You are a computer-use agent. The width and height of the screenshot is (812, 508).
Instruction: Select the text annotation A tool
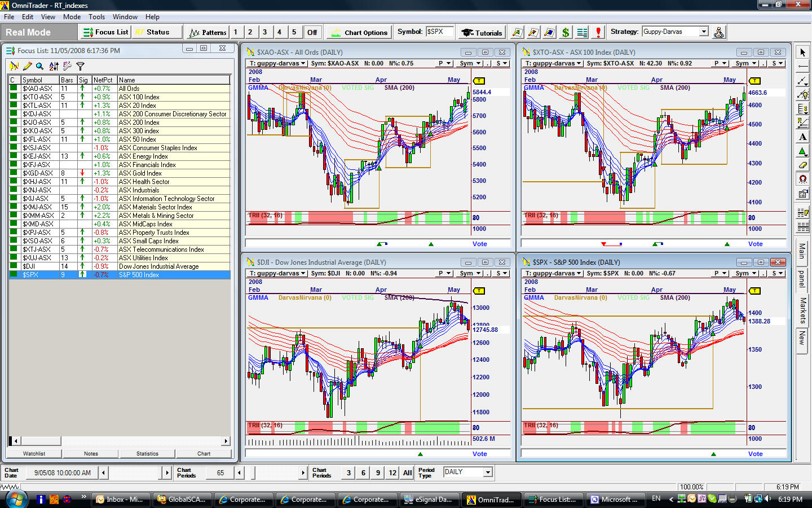[x=802, y=137]
